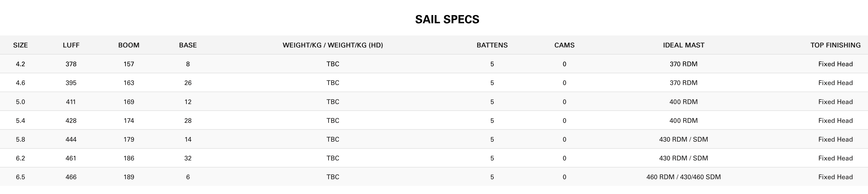Select the 430 RDM / SDM cell for size 5.8
The image size is (868, 194).
[x=684, y=139]
